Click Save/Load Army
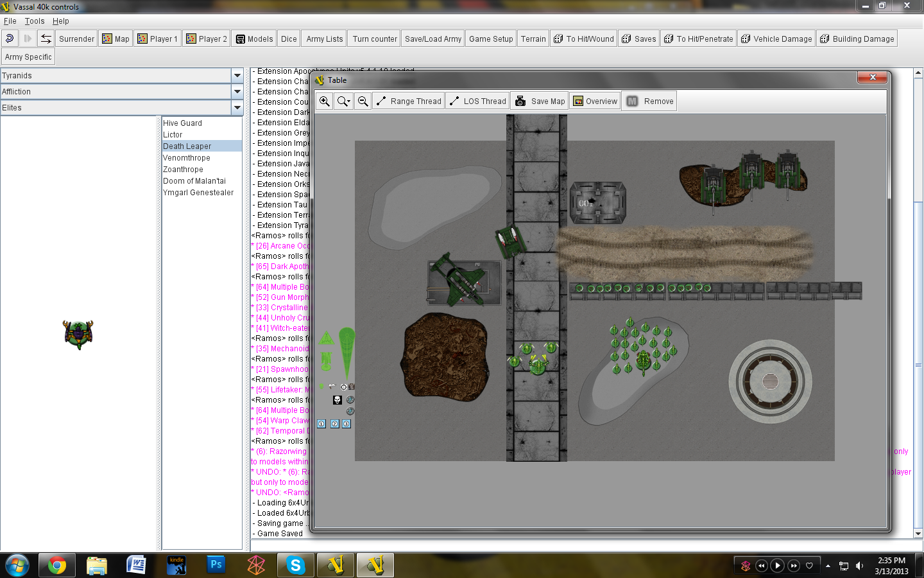 [x=433, y=39]
